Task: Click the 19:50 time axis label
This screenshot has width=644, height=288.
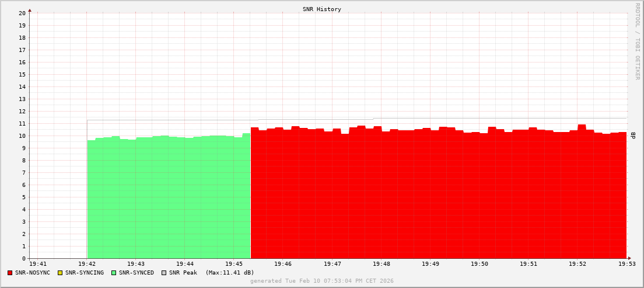Action: [x=479, y=264]
